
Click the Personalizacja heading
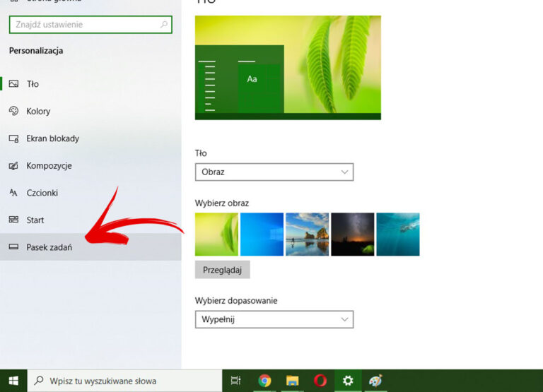point(36,51)
